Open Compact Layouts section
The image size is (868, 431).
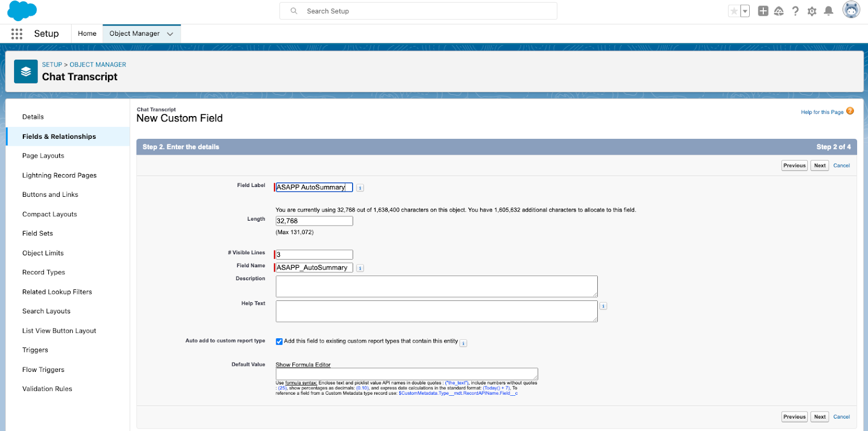pos(50,214)
